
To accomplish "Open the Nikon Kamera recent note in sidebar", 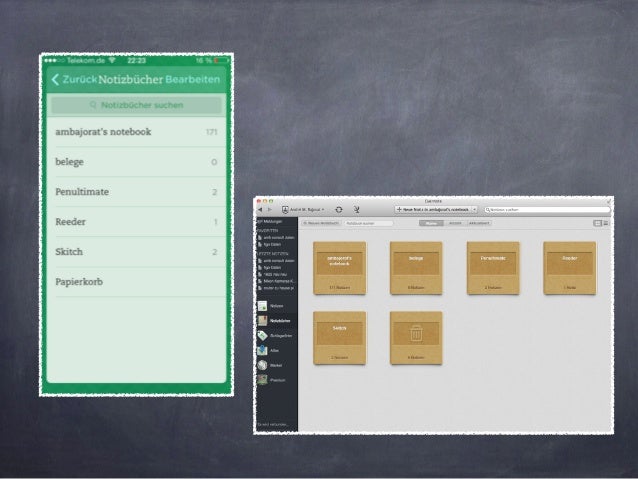I will (x=276, y=281).
